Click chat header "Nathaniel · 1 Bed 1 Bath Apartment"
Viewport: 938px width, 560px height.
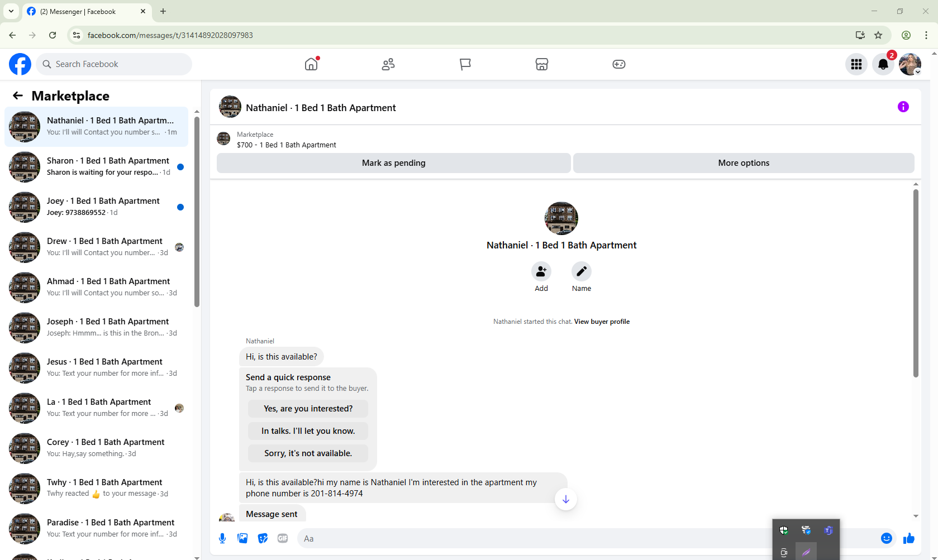(321, 108)
